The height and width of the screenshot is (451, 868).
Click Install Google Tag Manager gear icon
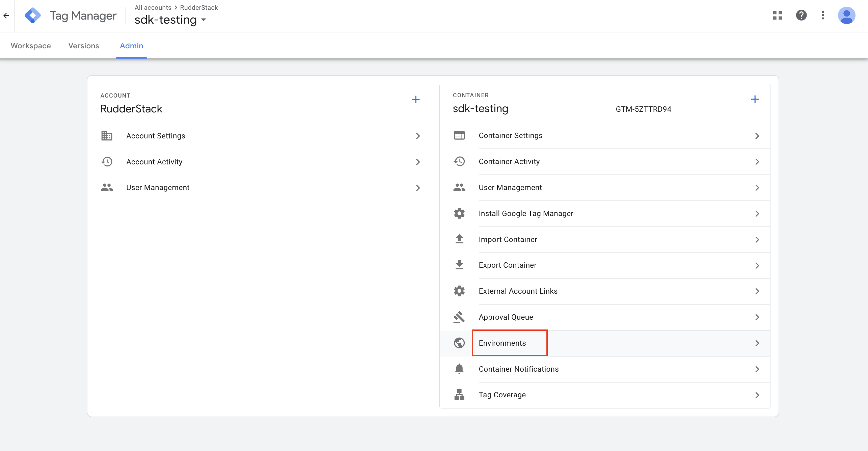pyautogui.click(x=459, y=213)
